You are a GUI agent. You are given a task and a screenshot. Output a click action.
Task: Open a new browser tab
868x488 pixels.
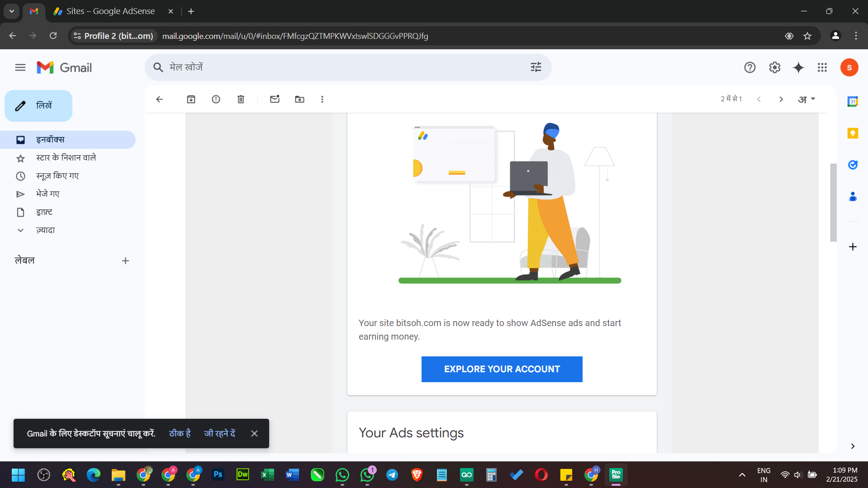coord(191,11)
